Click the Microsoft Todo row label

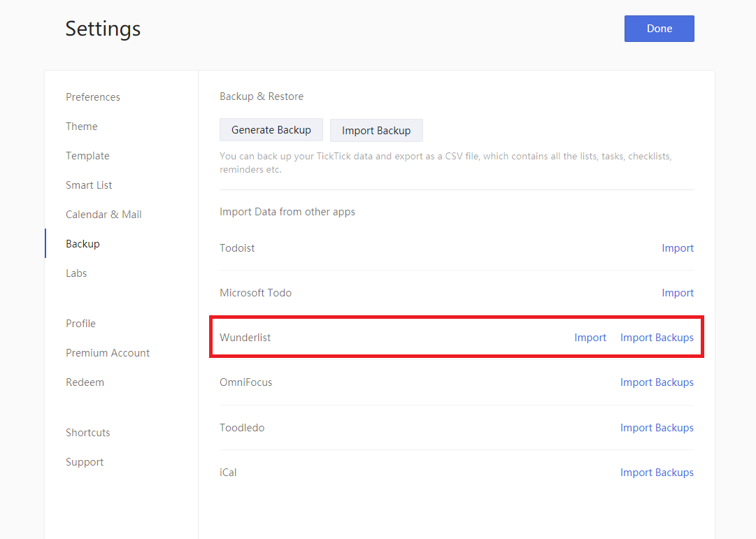click(255, 293)
